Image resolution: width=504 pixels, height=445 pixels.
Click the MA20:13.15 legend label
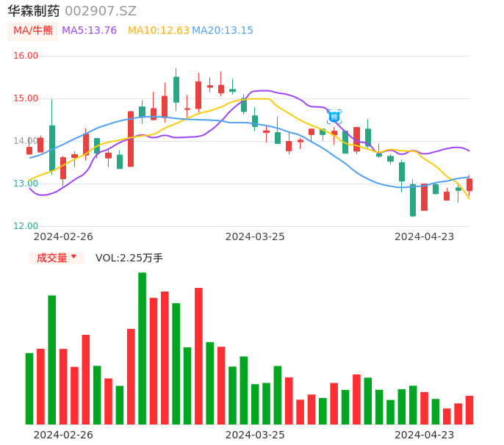pyautogui.click(x=223, y=31)
